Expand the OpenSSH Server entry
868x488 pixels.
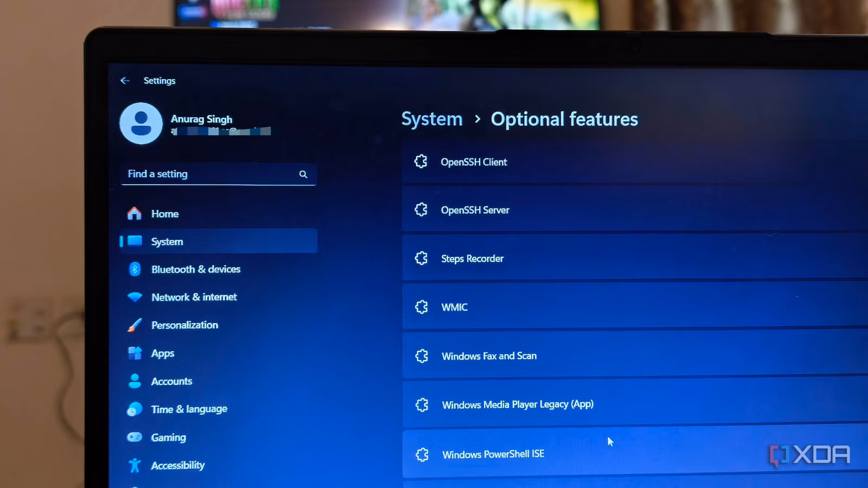(635, 210)
